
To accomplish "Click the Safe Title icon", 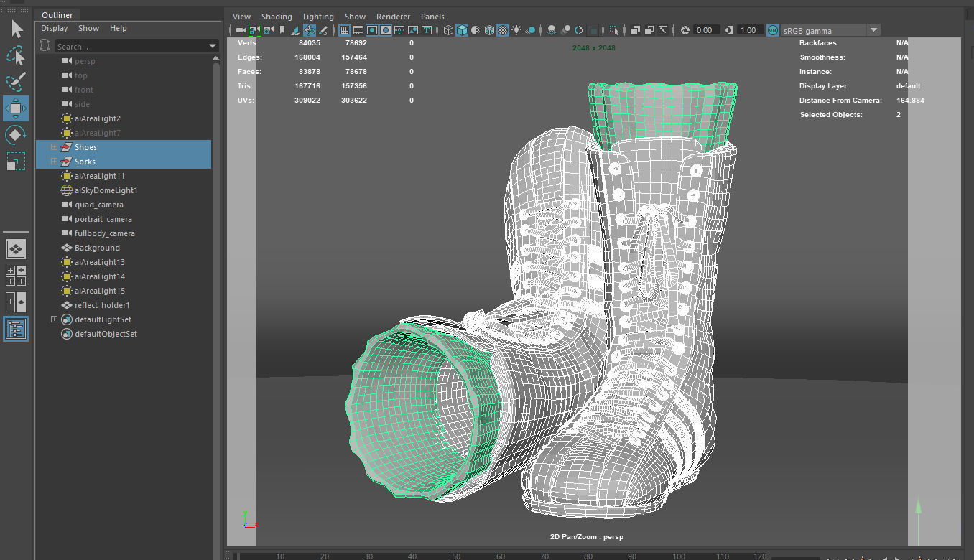I will pos(427,30).
